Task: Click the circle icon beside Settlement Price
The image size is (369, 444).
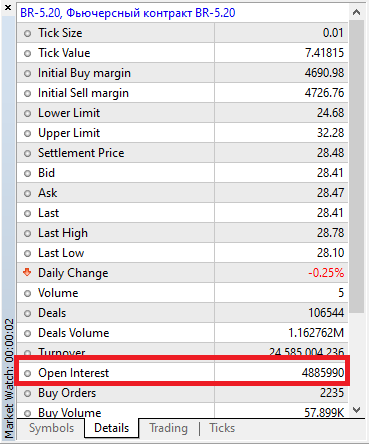Action: tap(27, 153)
